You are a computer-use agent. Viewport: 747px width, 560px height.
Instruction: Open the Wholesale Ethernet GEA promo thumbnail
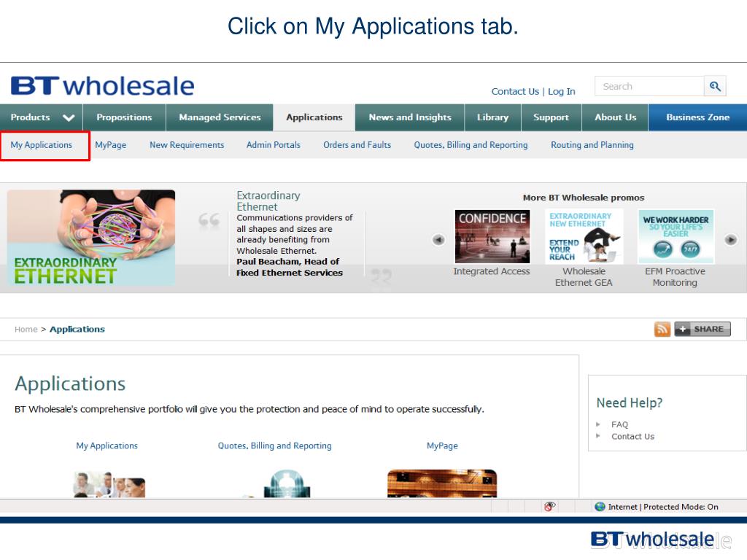584,236
